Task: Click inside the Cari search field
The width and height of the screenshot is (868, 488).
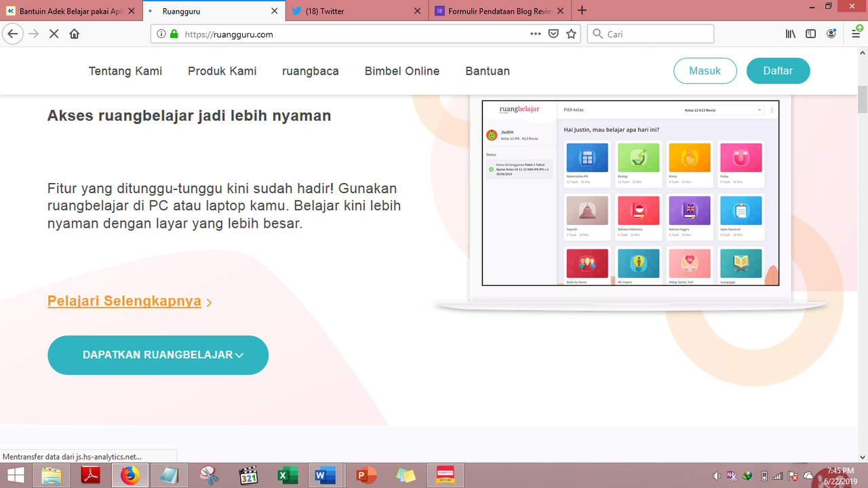Action: 650,33
